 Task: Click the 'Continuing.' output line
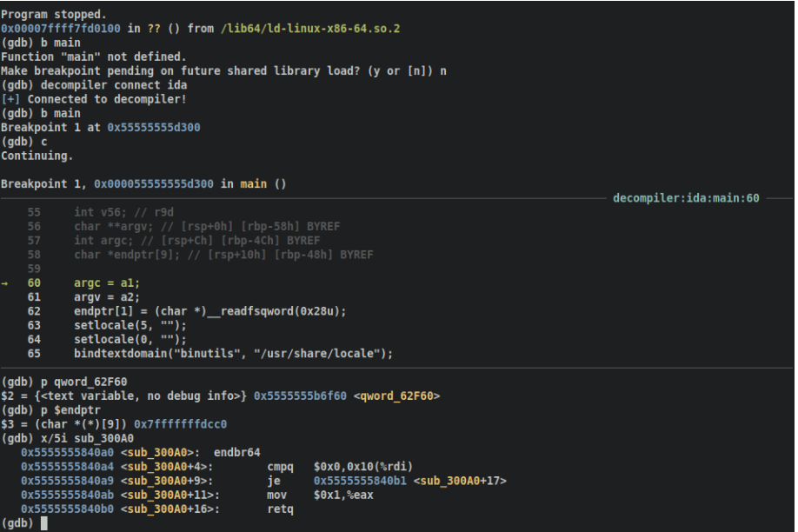pos(37,156)
